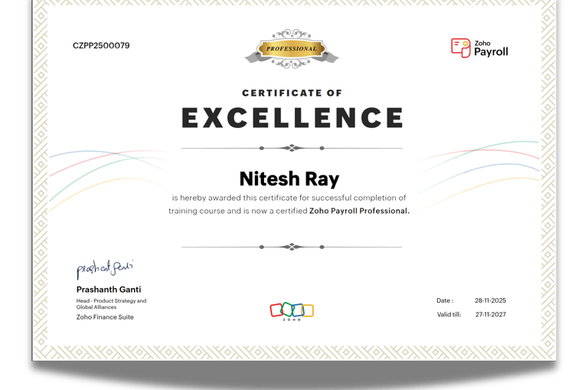
Task: Click the 'Valid till:' label
Action: coord(449,315)
